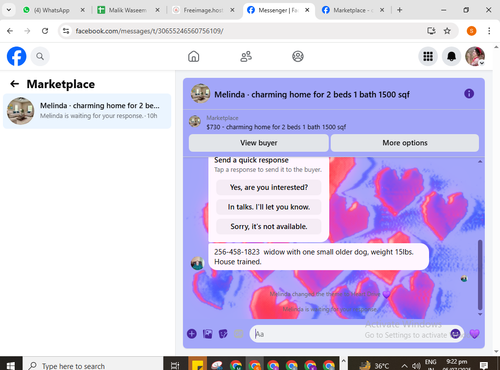Click the View buyer button
The width and height of the screenshot is (500, 370).
click(259, 143)
